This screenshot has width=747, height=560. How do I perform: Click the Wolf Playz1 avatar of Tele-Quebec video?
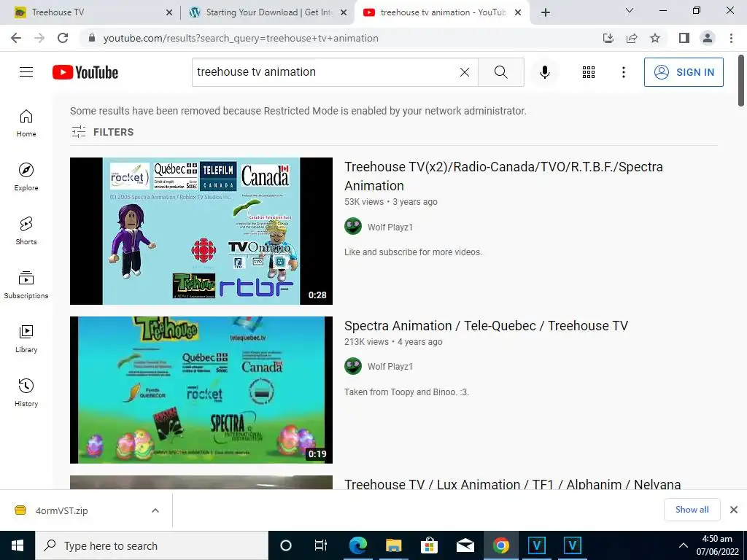pyautogui.click(x=353, y=366)
